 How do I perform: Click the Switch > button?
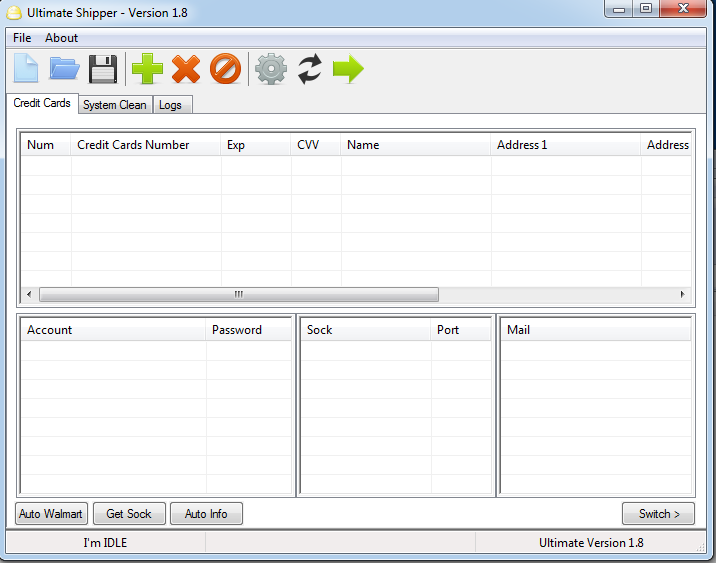click(658, 514)
